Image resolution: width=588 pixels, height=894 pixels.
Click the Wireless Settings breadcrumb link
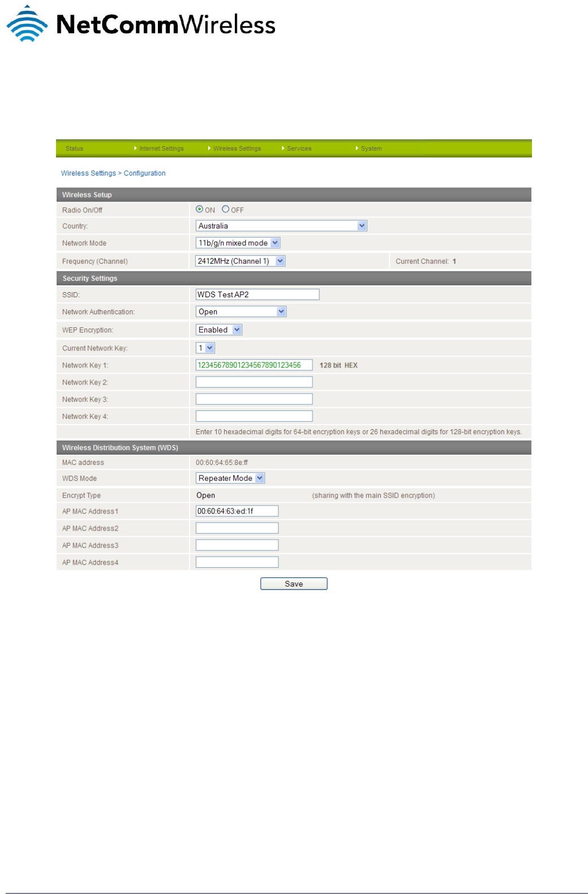(x=88, y=173)
